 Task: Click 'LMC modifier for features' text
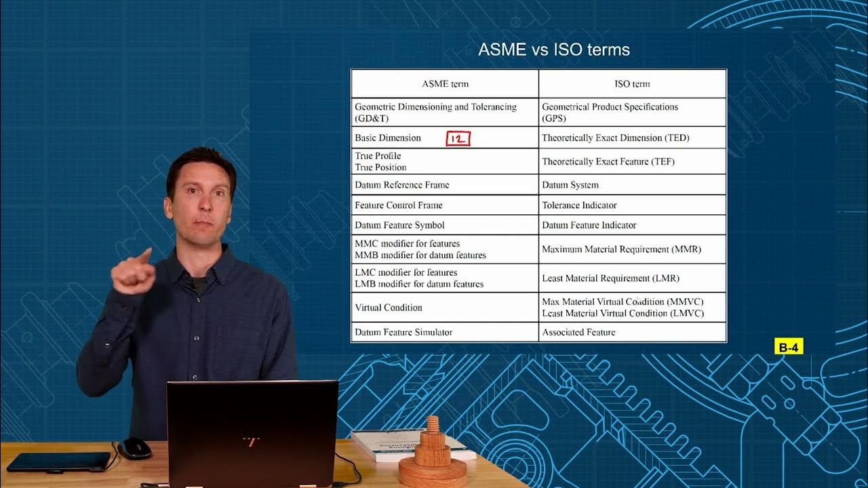coord(406,272)
